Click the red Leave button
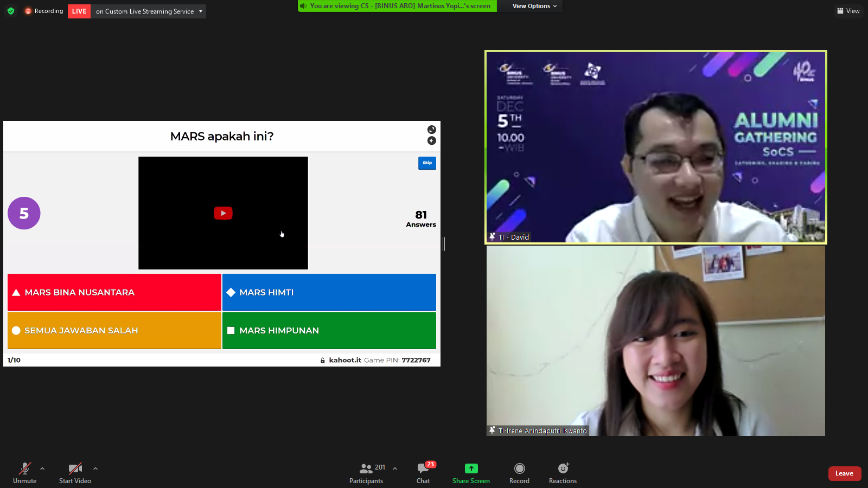The image size is (868, 488). pyautogui.click(x=845, y=473)
